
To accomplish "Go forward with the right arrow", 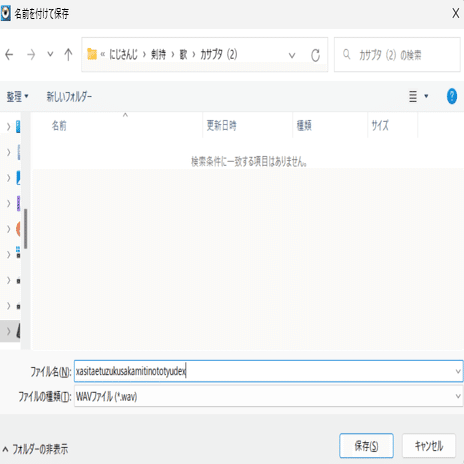I will (31, 54).
